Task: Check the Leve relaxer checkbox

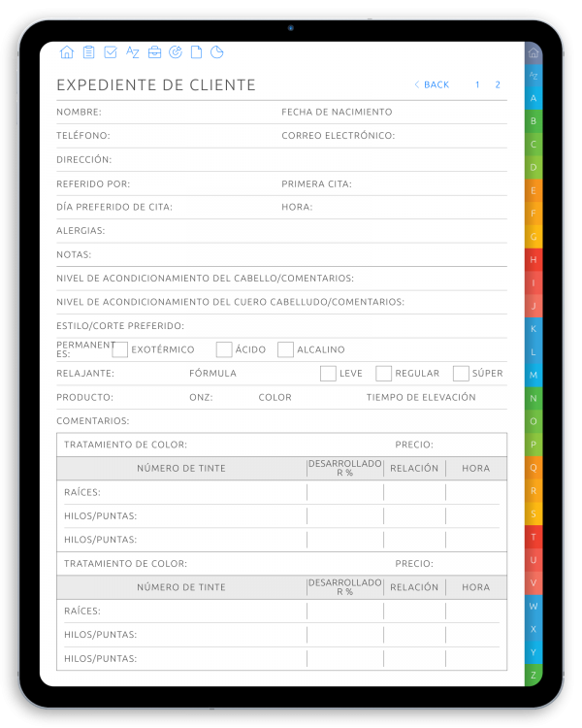Action: coord(328,374)
